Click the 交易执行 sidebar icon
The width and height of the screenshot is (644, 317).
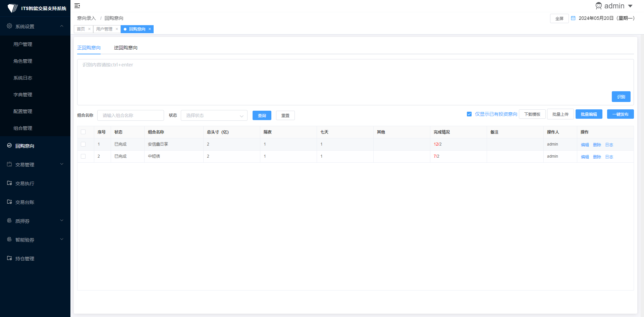[x=9, y=183]
